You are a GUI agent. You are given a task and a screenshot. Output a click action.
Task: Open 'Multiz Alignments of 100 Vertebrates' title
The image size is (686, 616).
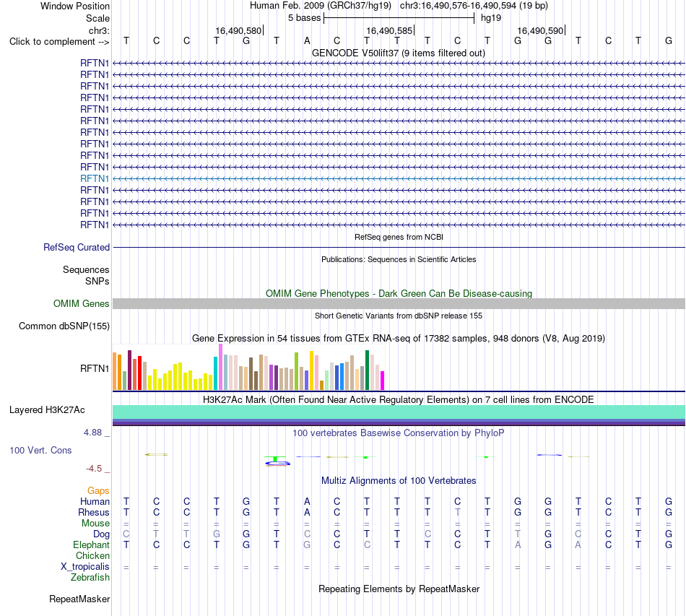point(399,481)
